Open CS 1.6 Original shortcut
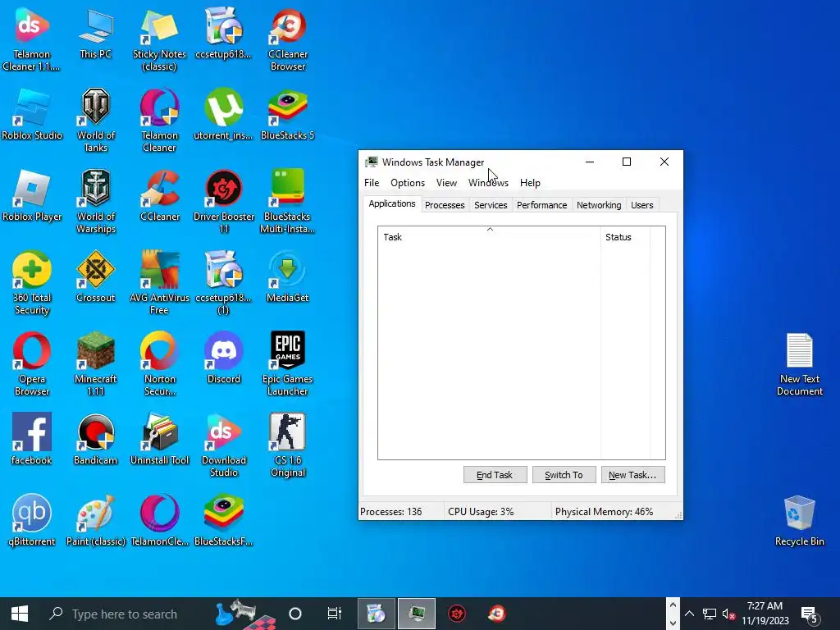 pyautogui.click(x=288, y=445)
